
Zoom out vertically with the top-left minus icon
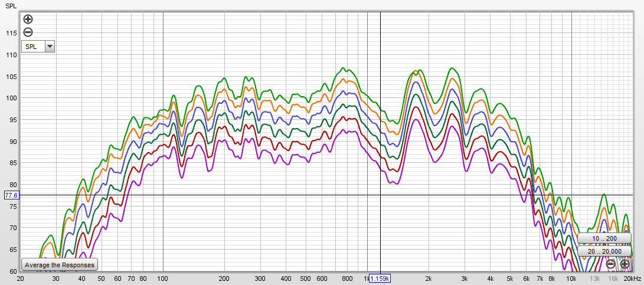(28, 32)
